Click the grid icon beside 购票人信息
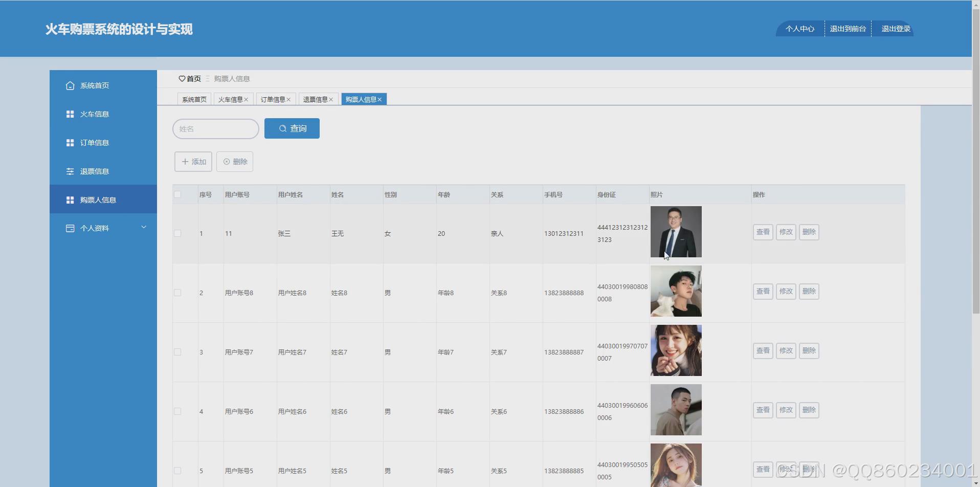Viewport: 980px width, 487px height. [70, 200]
